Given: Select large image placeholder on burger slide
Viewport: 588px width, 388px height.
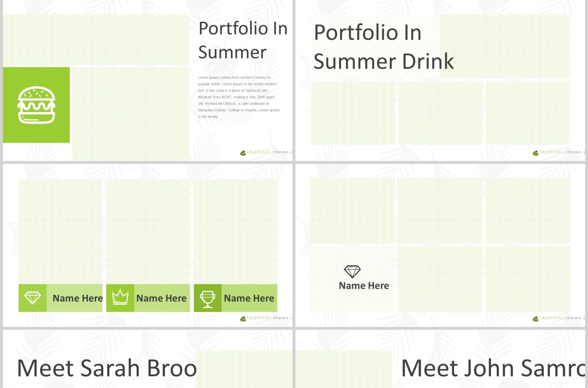Looking at the screenshot, I should [131, 113].
